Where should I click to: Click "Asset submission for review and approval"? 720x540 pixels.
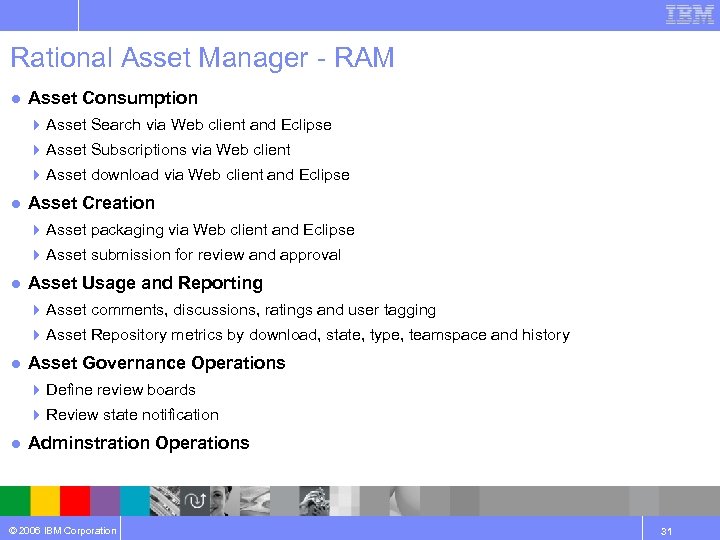tap(193, 255)
